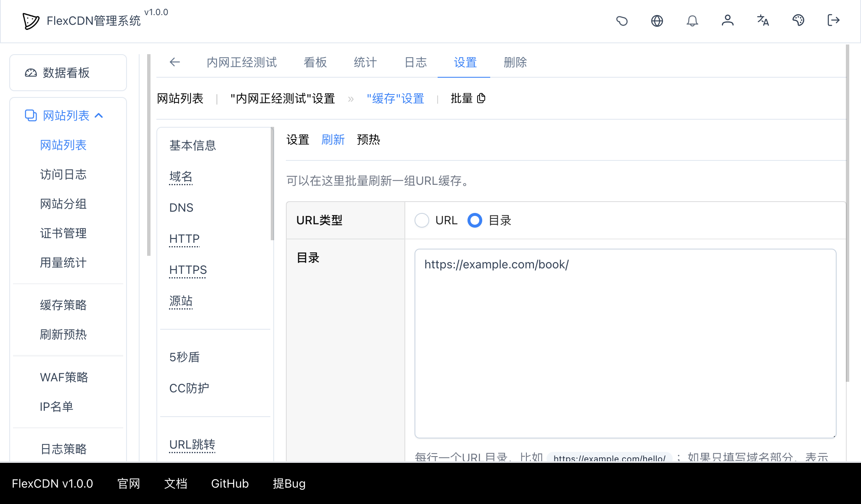
Task: Log out using the logout icon
Action: [833, 21]
